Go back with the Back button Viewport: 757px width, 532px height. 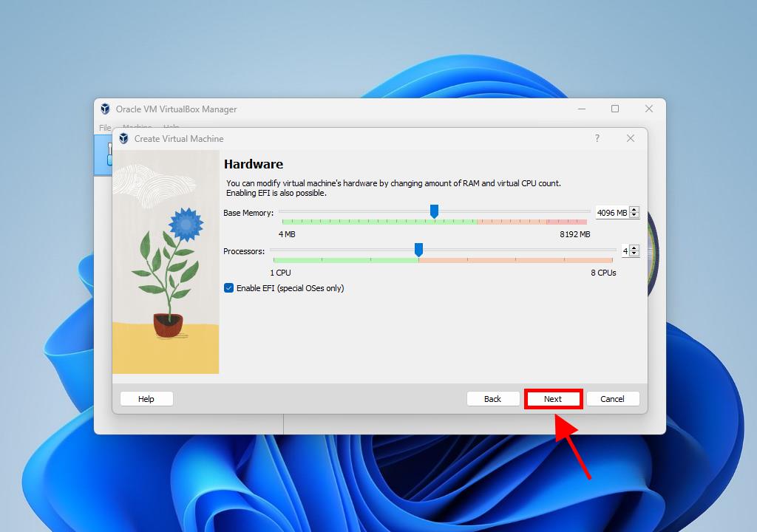(492, 399)
